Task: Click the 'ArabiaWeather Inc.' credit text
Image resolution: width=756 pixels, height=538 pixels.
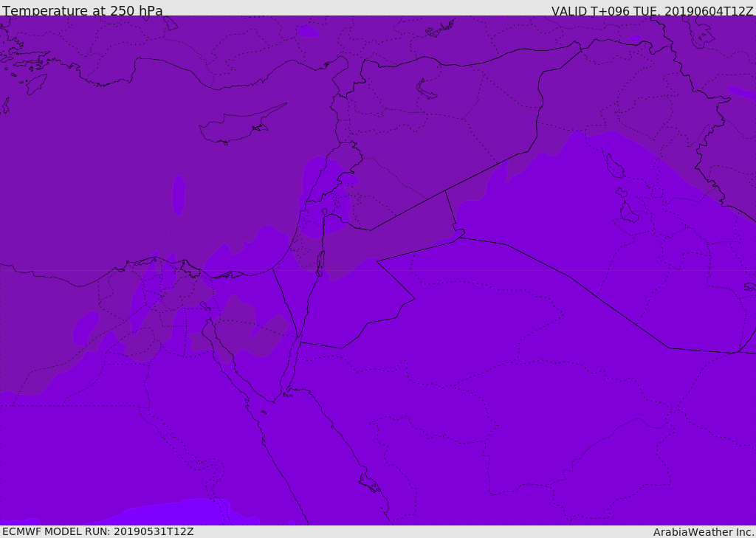Action: [704, 532]
